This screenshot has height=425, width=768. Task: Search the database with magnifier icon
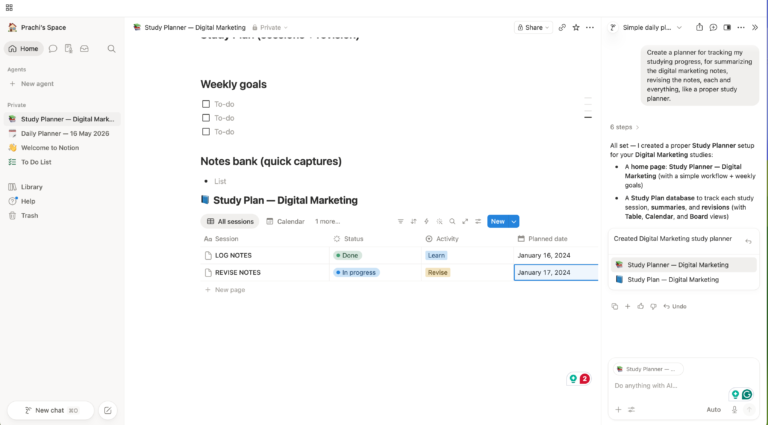click(x=452, y=221)
